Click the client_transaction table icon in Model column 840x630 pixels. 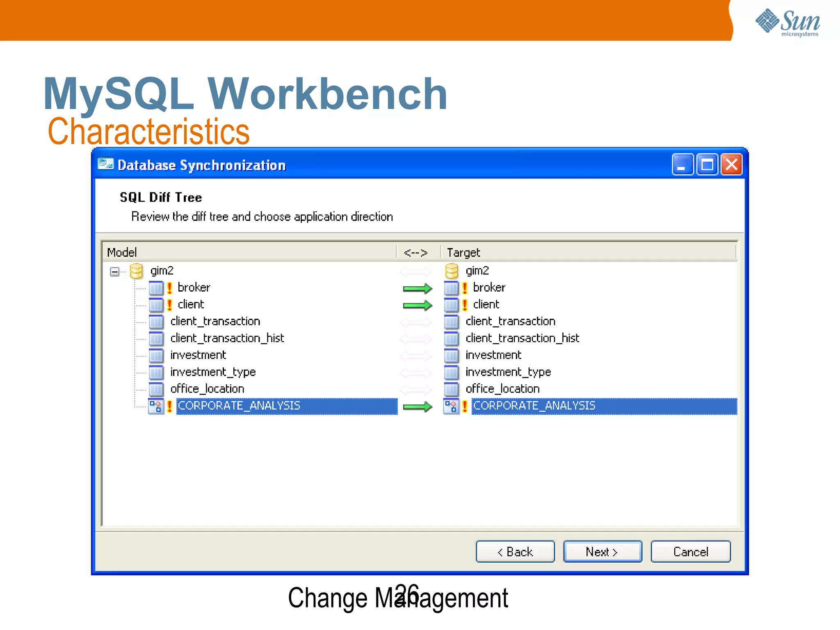(x=156, y=322)
